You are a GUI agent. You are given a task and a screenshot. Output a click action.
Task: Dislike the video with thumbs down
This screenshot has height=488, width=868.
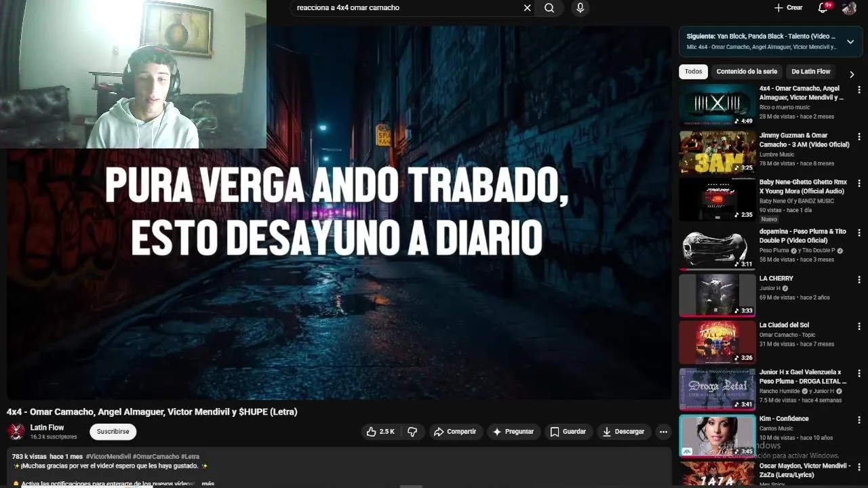(x=412, y=432)
